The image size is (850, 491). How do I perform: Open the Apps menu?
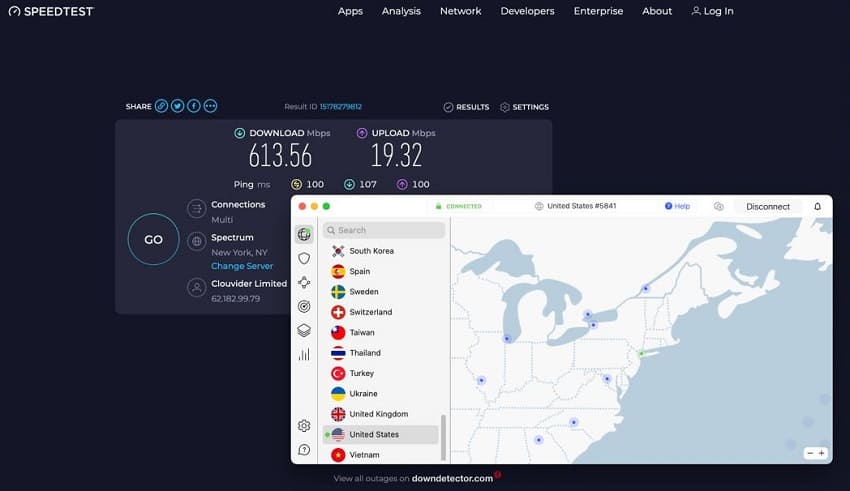point(350,11)
